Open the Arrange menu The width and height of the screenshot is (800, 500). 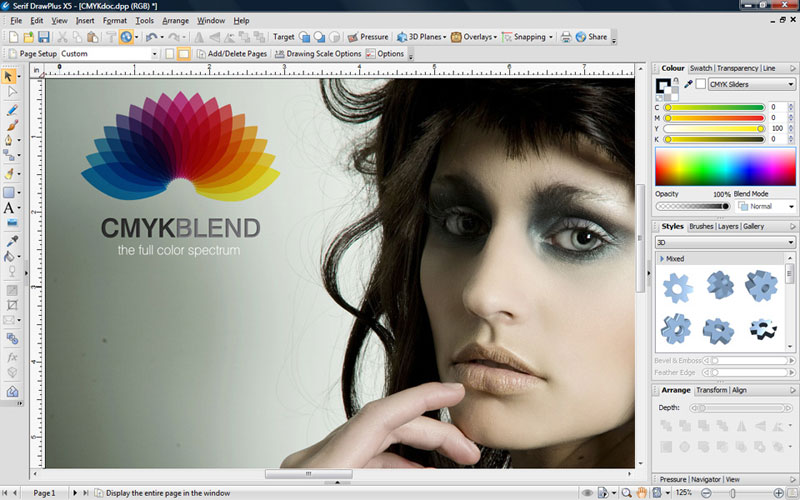coord(175,20)
